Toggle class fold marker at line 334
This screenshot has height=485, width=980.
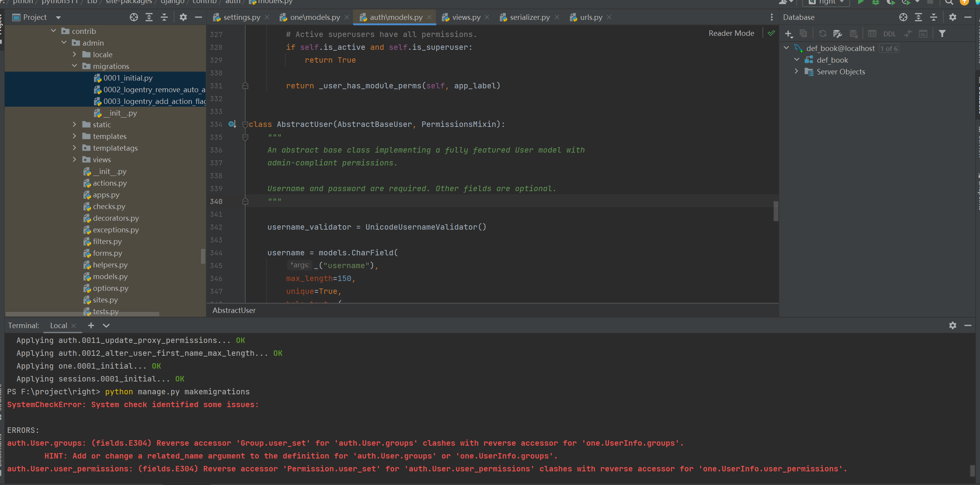click(x=245, y=124)
